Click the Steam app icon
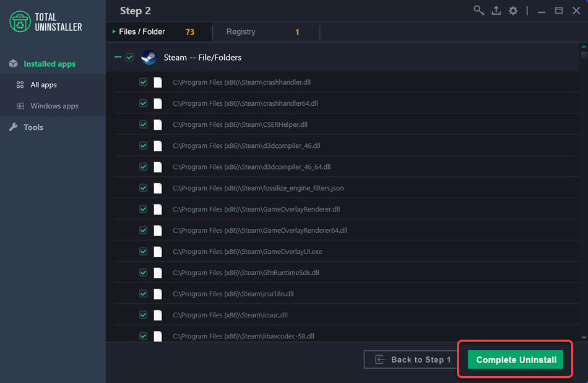This screenshot has width=588, height=383. (149, 58)
